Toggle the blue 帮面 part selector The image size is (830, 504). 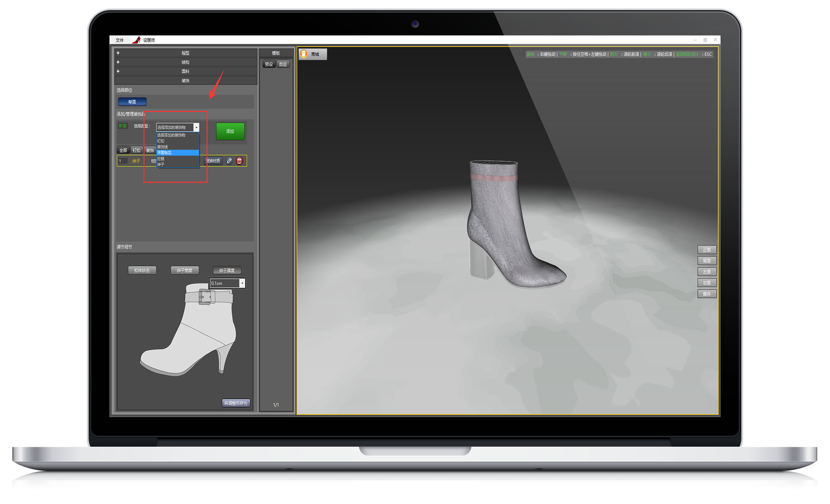pyautogui.click(x=132, y=102)
